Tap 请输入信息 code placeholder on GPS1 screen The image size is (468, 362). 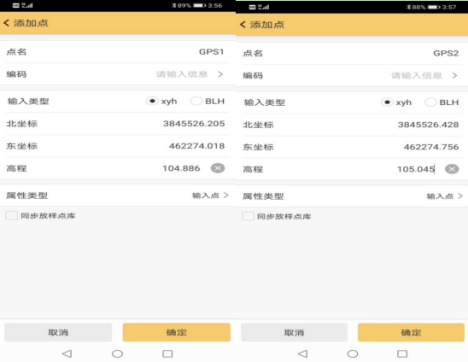[182, 74]
